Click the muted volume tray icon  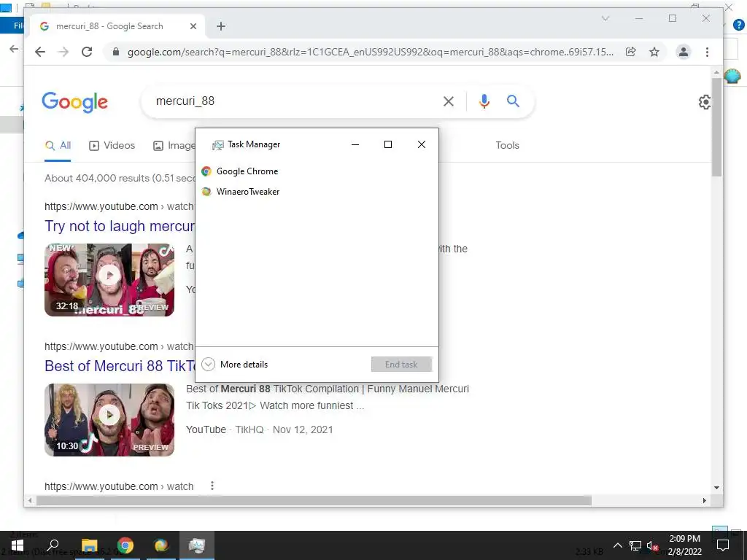coord(653,545)
